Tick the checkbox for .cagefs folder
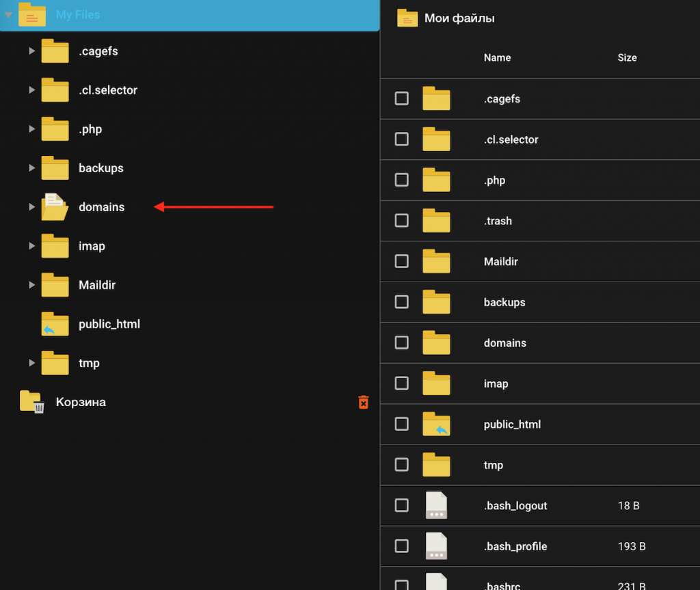Viewport: 700px width, 590px height. coord(402,98)
